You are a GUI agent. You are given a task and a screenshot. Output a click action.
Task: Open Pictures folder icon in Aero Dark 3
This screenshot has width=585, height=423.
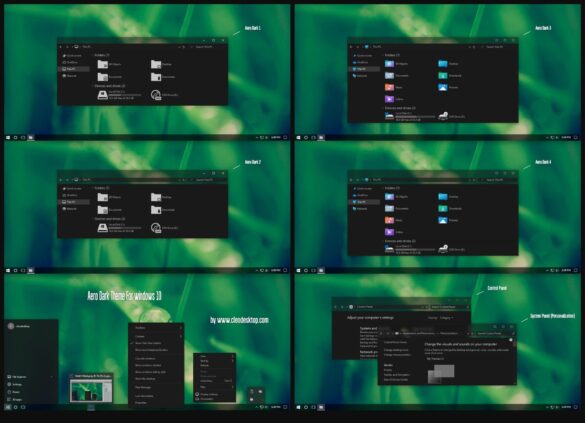click(442, 87)
